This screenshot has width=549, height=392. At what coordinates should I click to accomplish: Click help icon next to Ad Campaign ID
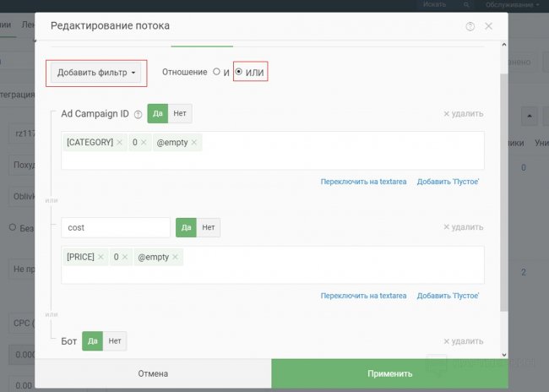pyautogui.click(x=138, y=114)
